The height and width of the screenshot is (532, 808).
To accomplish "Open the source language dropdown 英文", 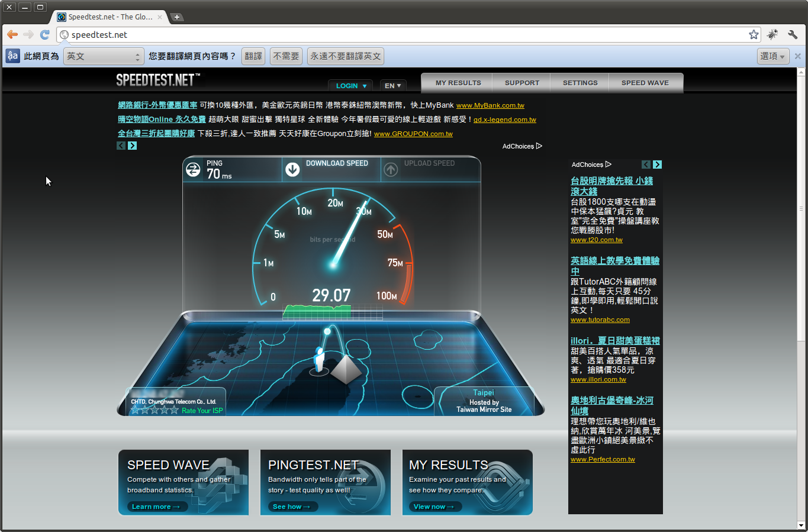I will point(104,56).
